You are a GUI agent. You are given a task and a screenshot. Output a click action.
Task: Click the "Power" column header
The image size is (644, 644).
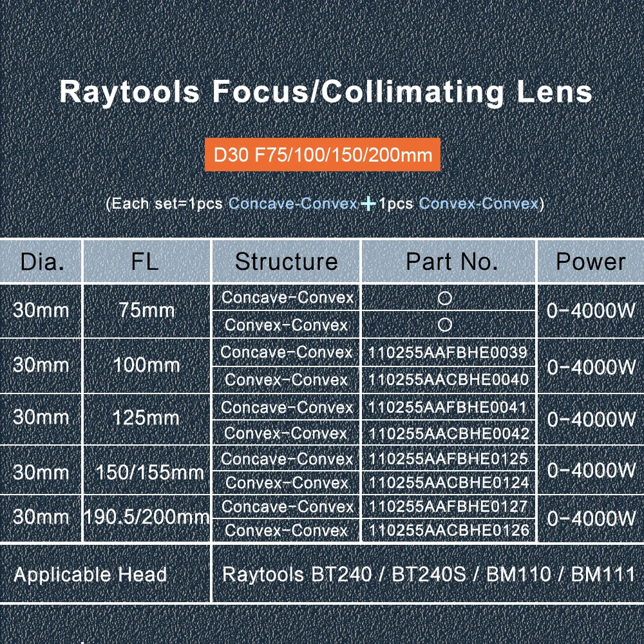(591, 261)
